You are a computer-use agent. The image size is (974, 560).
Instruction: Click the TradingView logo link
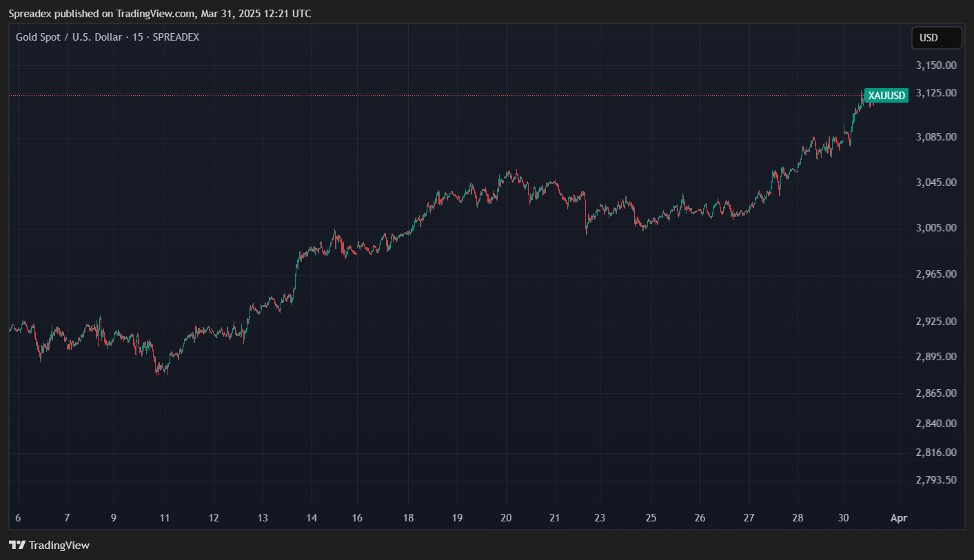(x=49, y=545)
